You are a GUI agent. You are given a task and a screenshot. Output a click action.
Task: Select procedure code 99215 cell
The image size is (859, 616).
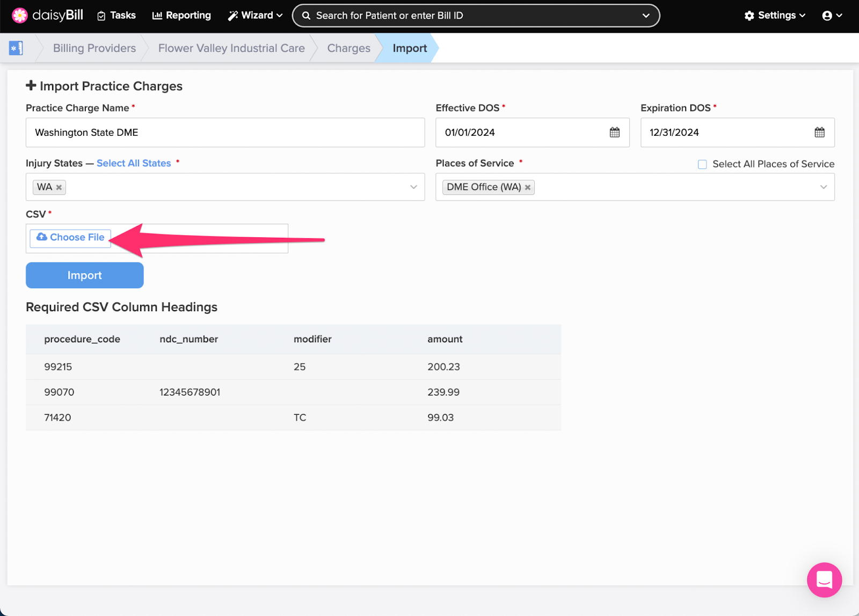(x=58, y=367)
